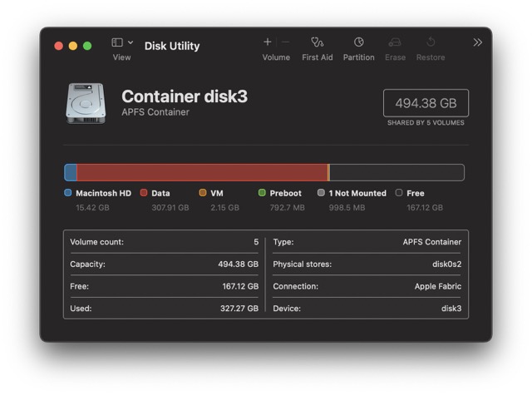Click the Container disk3 title
The height and width of the screenshot is (395, 532).
click(185, 96)
